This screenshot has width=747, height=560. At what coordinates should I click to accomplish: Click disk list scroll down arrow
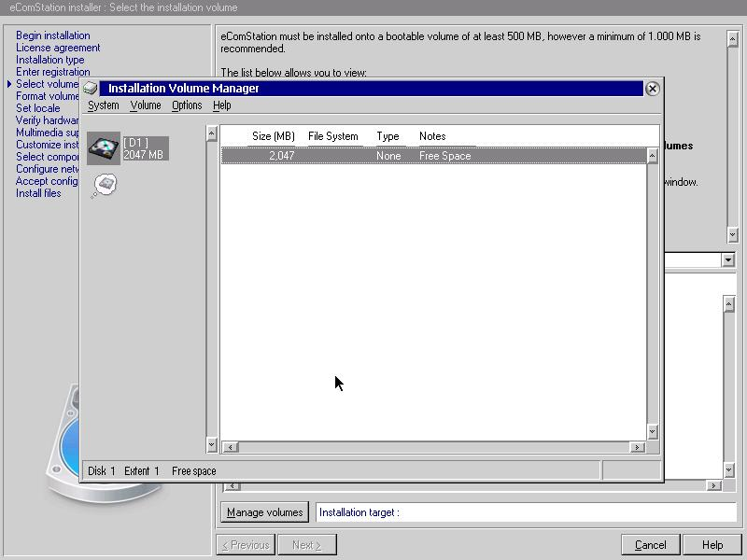click(212, 445)
